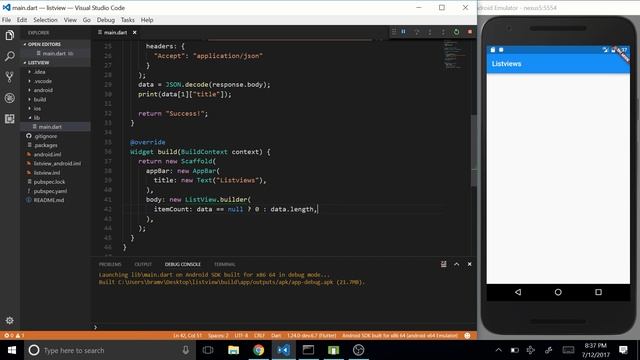The image size is (640, 360).
Task: Stop debugging with the red square
Action: [x=470, y=32]
